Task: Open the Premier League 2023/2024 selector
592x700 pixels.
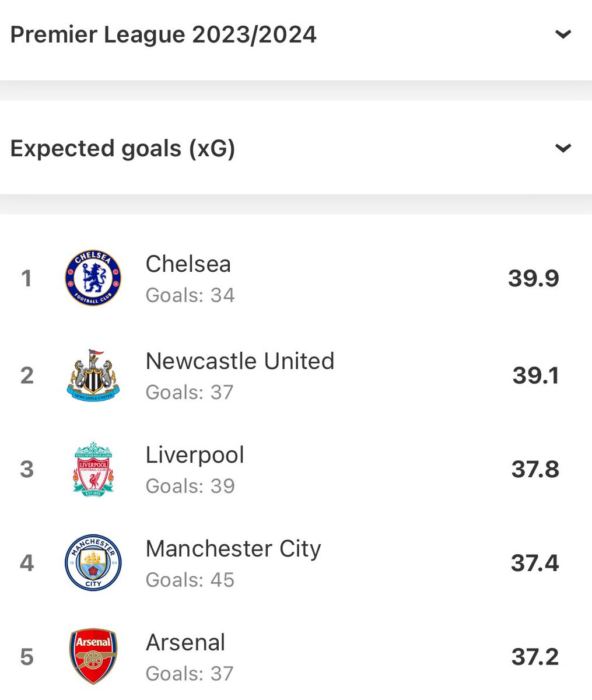Action: click(296, 35)
